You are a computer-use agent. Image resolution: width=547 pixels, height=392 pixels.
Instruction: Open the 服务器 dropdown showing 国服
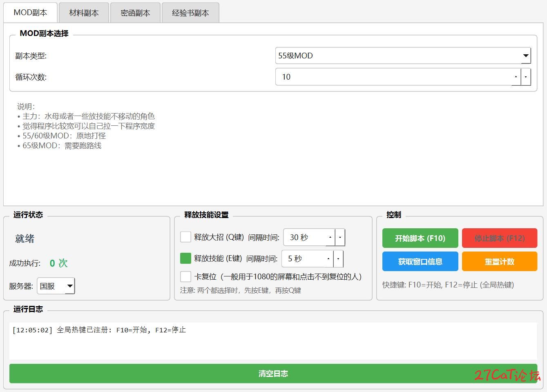tap(70, 286)
